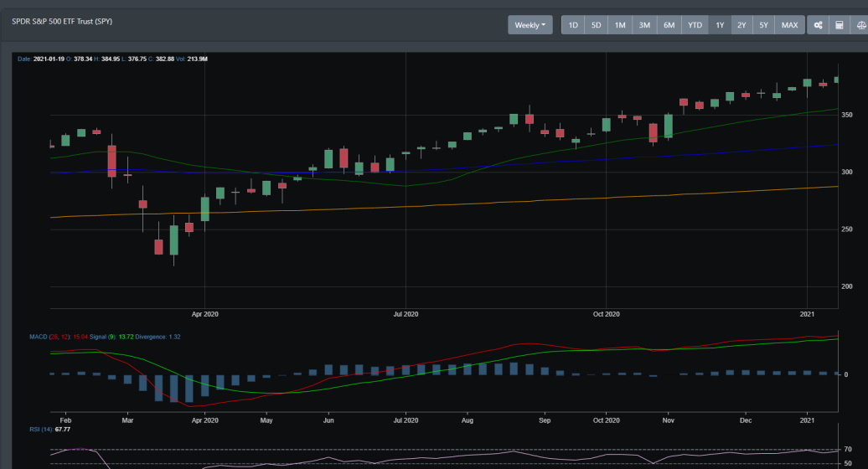Click the balance scale compare icon
868x469 pixels.
click(x=860, y=25)
